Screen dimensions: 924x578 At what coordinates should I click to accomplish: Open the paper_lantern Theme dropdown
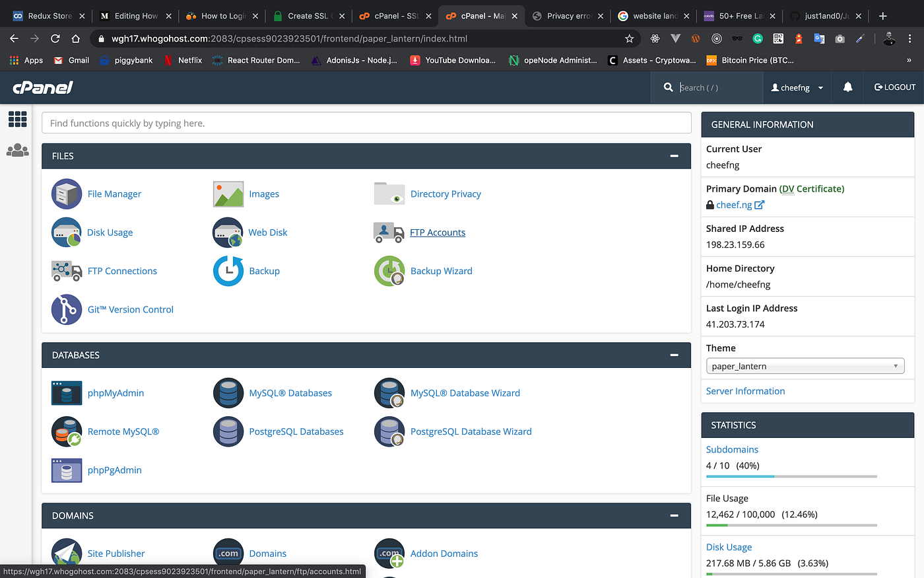coord(805,366)
